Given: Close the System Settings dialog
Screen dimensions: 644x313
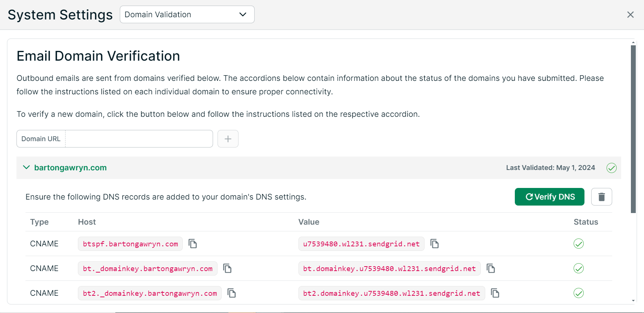Looking at the screenshot, I should point(630,15).
